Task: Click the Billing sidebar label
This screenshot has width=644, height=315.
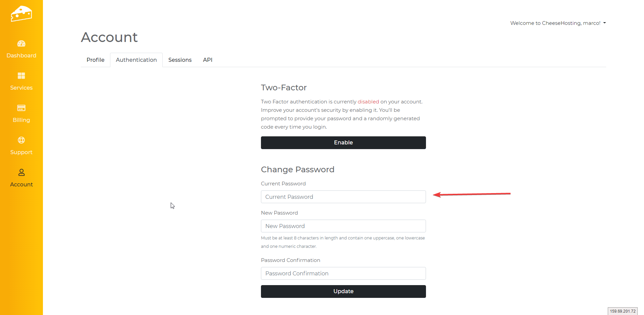Action: pos(21,120)
